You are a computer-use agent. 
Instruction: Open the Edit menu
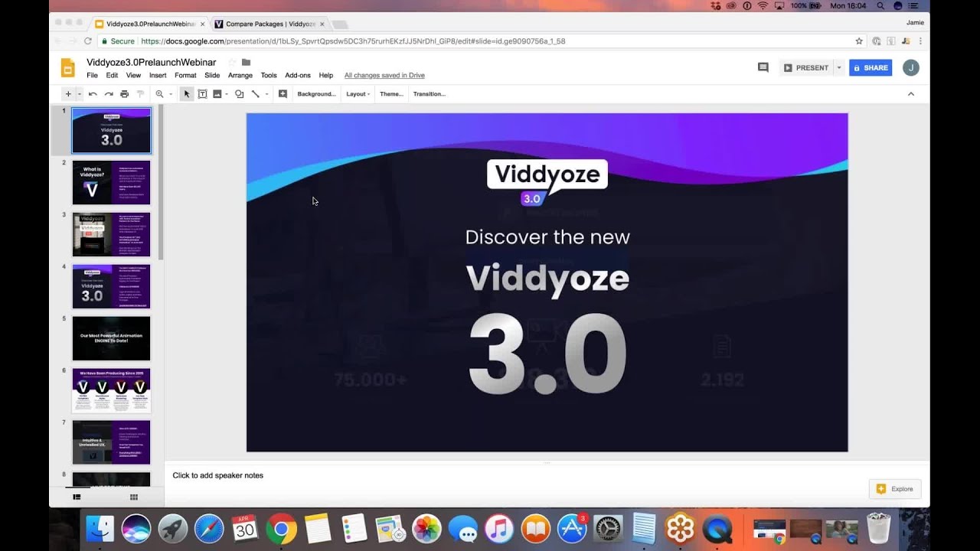tap(112, 76)
